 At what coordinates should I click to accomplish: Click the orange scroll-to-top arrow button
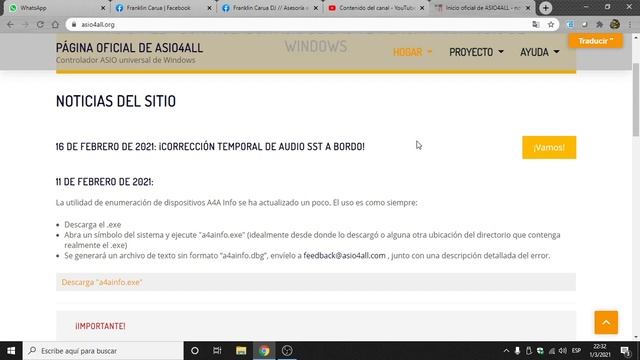(606, 322)
